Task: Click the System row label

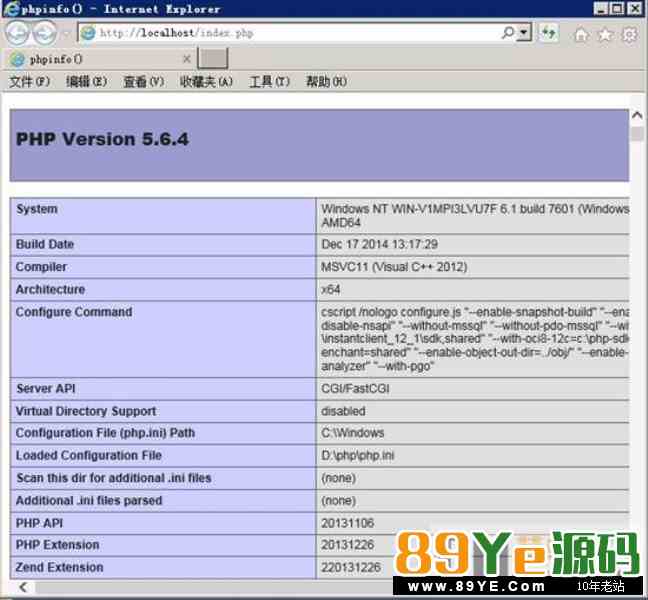Action: [x=37, y=209]
